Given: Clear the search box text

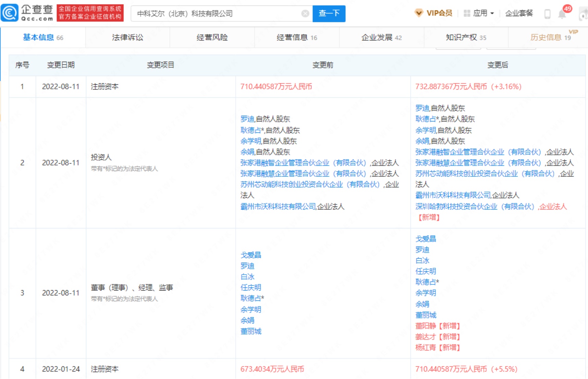Looking at the screenshot, I should tap(305, 13).
